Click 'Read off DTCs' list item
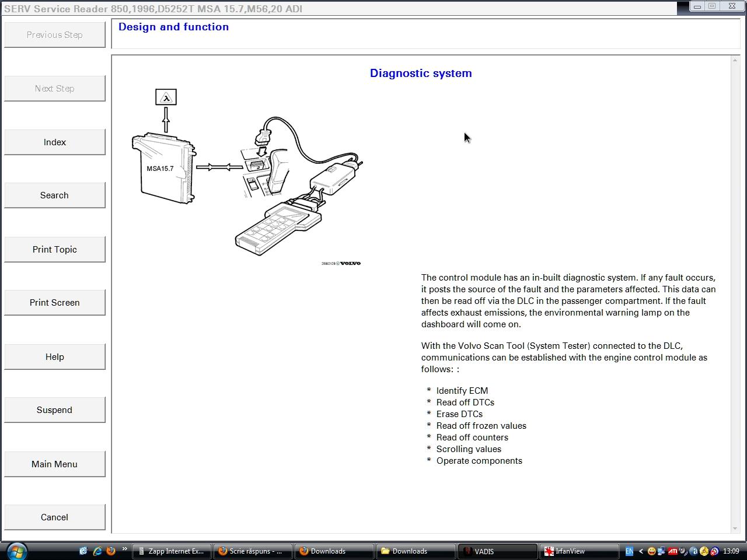 465,402
